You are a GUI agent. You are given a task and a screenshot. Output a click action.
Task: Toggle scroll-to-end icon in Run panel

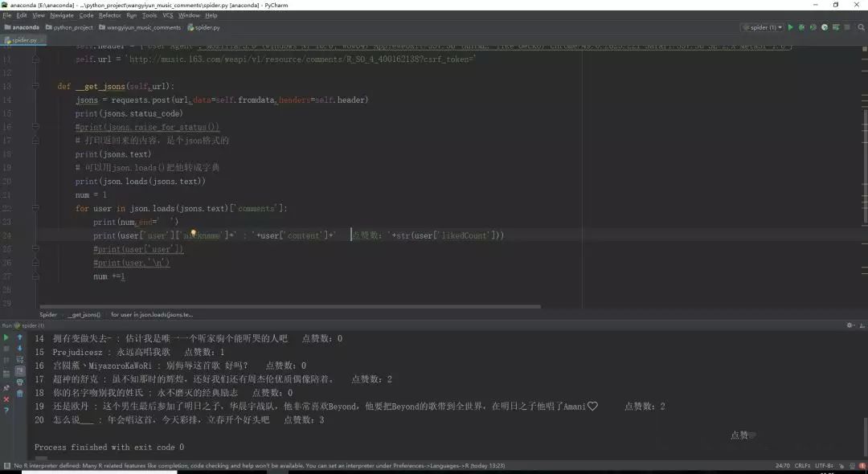(x=20, y=371)
